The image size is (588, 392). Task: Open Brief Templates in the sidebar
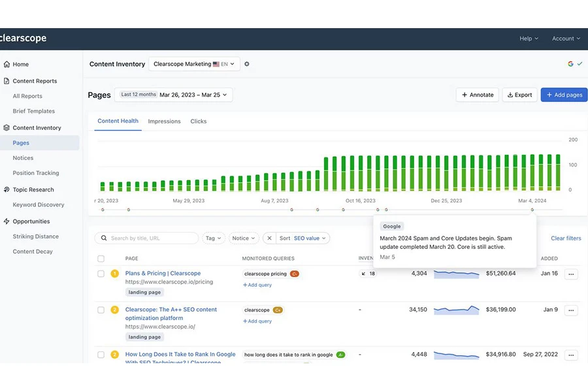pos(34,111)
